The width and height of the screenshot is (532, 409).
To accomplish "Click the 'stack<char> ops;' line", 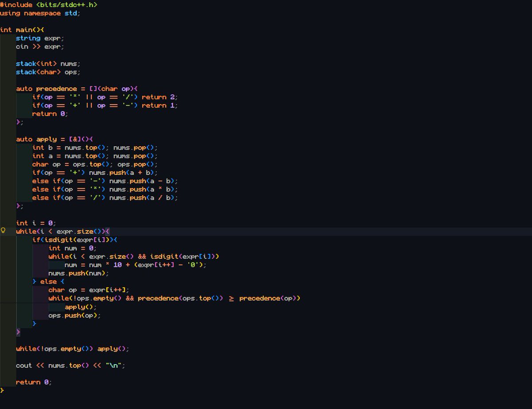I will pyautogui.click(x=48, y=72).
